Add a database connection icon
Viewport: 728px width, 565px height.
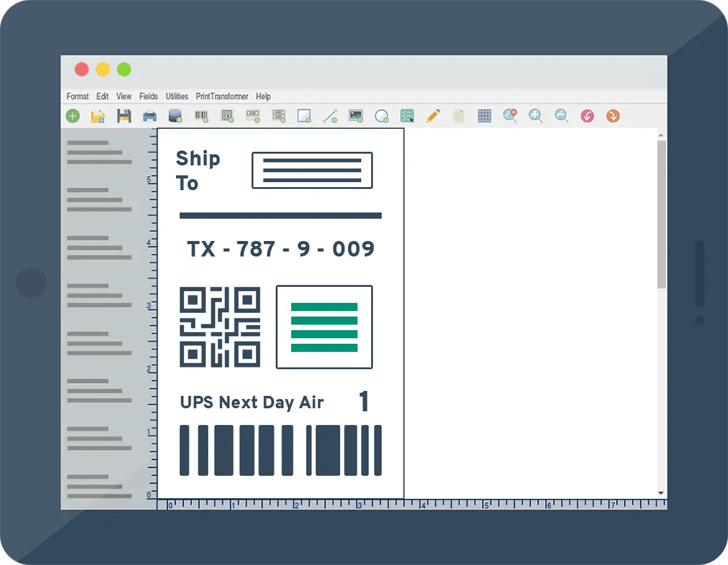175,116
